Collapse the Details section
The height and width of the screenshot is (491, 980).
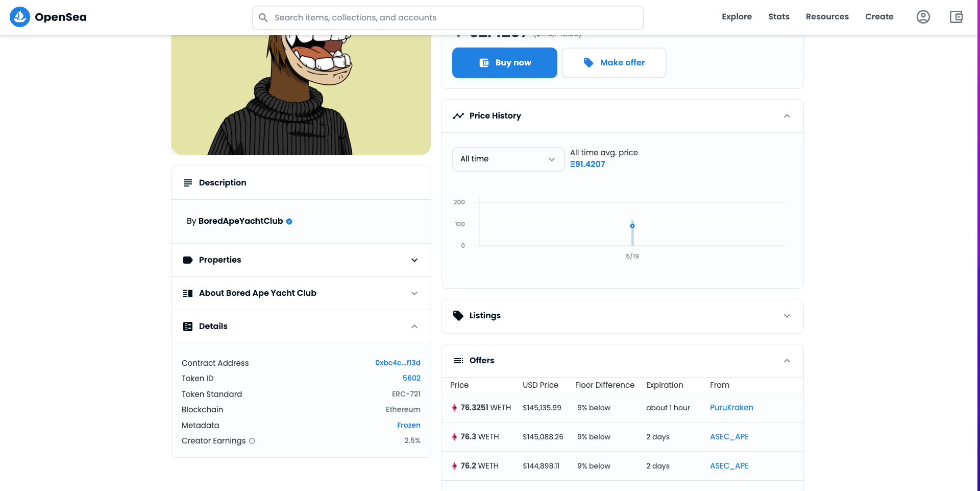coord(414,326)
